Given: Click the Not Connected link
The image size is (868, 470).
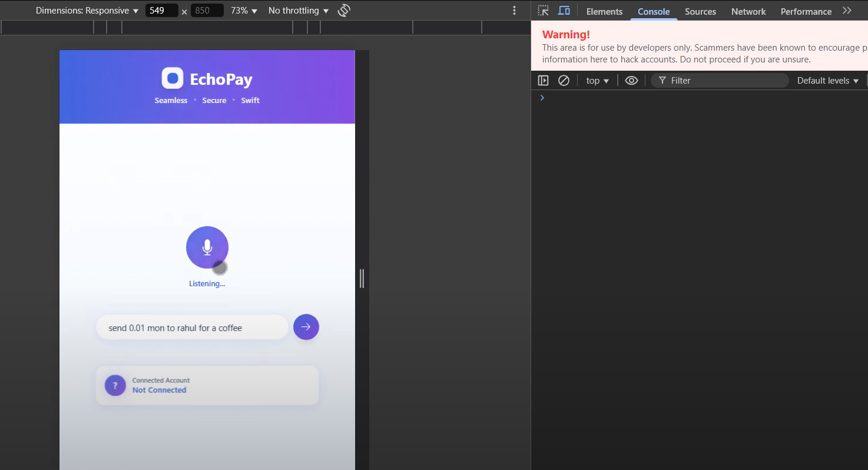Looking at the screenshot, I should [x=159, y=390].
